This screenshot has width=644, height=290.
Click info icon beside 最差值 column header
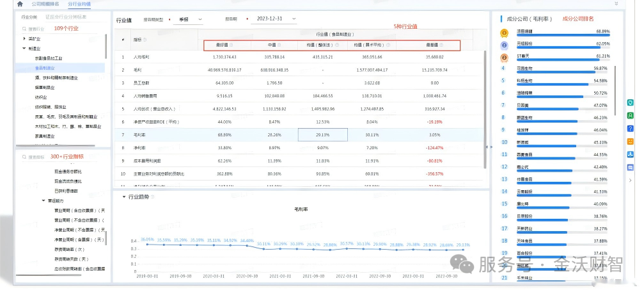pyautogui.click(x=442, y=45)
